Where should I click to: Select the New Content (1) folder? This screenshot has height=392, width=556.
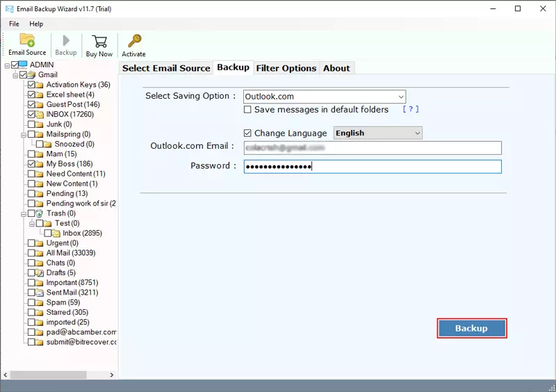(x=72, y=183)
